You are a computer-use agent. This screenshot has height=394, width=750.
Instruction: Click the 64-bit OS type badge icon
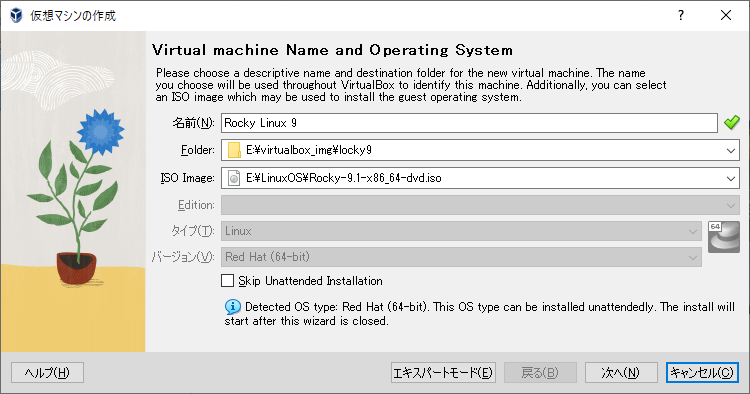pyautogui.click(x=724, y=237)
